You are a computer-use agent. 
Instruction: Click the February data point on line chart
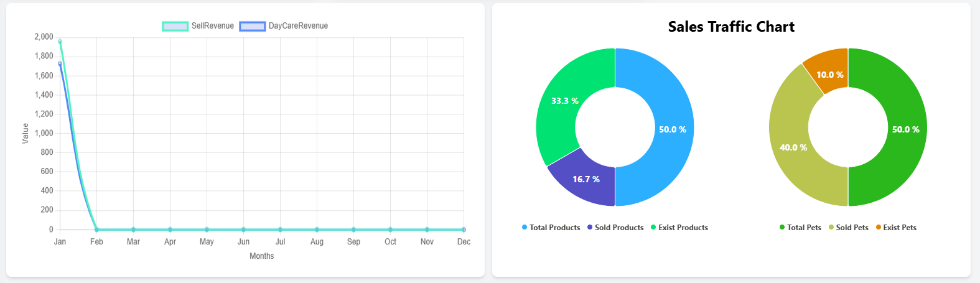point(96,230)
